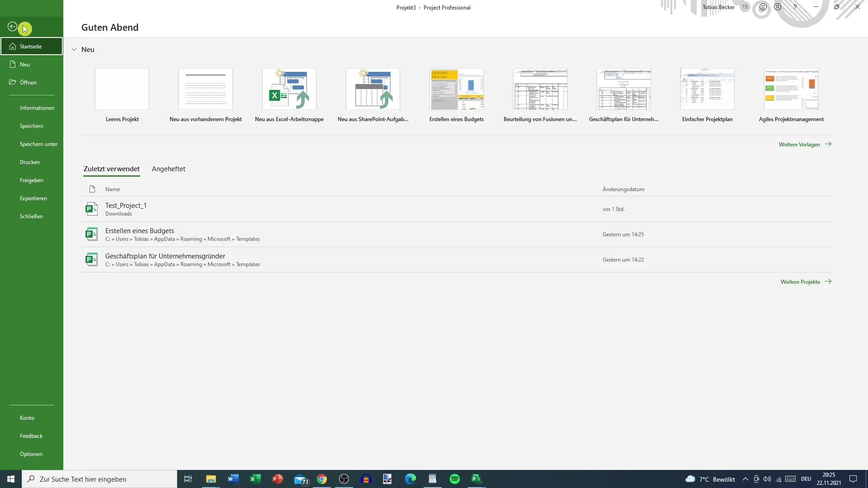Click Neu aus vorhandenem Projekt icon
868x488 pixels.
205,89
